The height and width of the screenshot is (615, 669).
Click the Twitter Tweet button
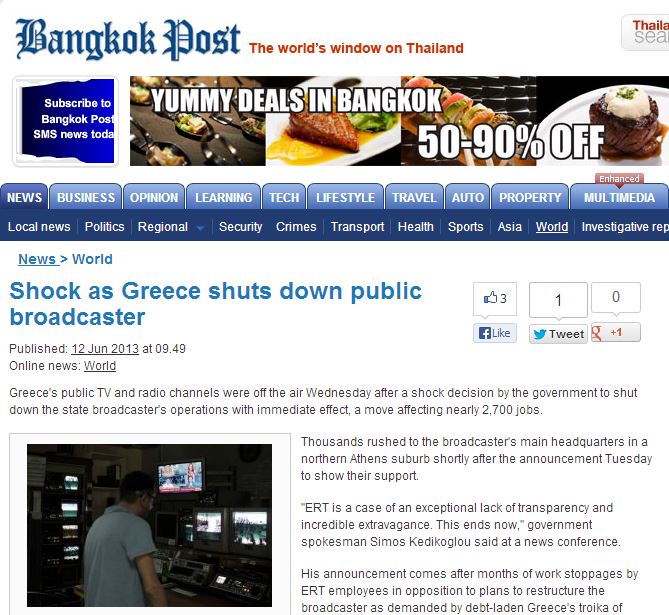pos(558,334)
